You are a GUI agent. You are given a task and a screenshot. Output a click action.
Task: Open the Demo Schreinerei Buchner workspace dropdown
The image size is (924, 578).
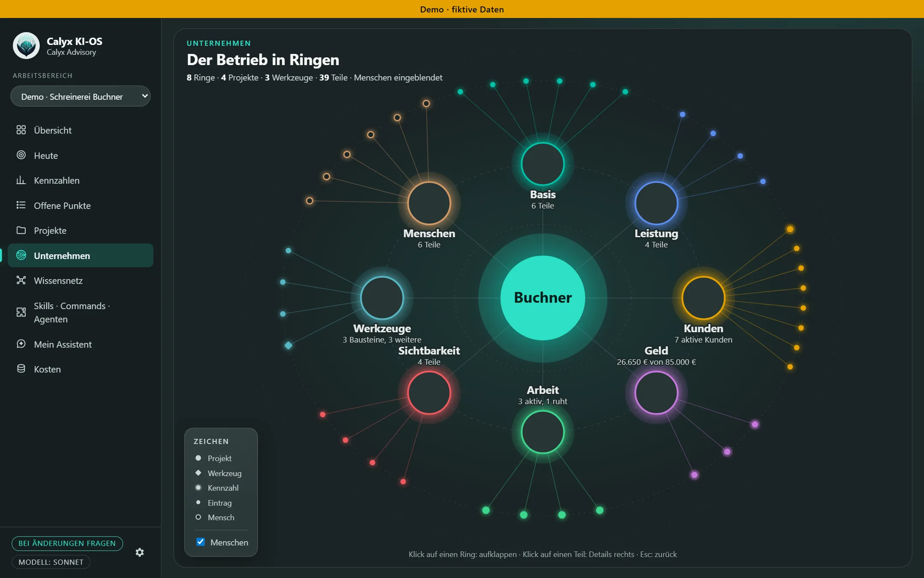(80, 96)
